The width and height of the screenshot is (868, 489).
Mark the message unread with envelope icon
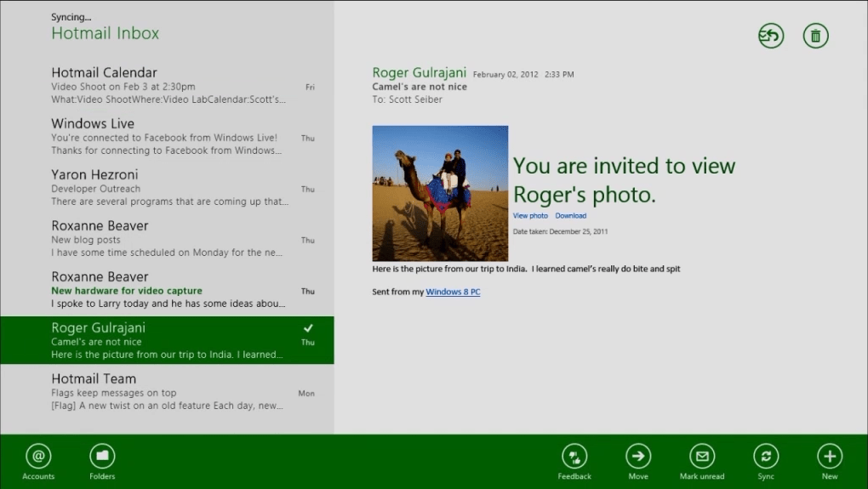pos(702,457)
